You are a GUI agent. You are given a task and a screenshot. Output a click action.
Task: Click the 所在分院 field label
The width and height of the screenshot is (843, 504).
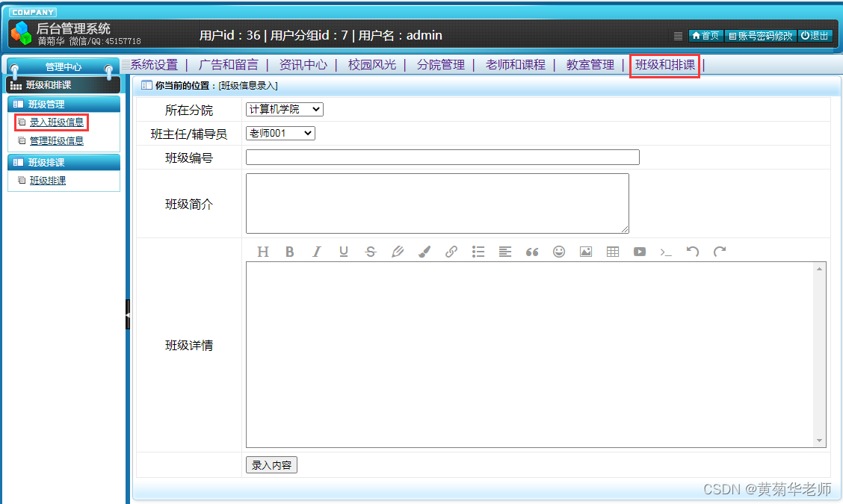(x=189, y=111)
